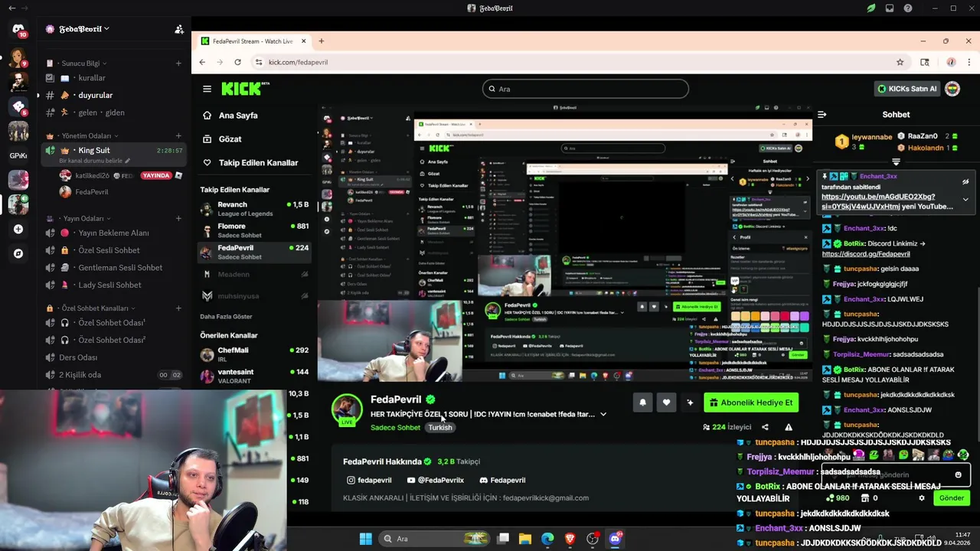Open the discord.gg/Fedapevril chat link
The image size is (980, 551).
866,254
